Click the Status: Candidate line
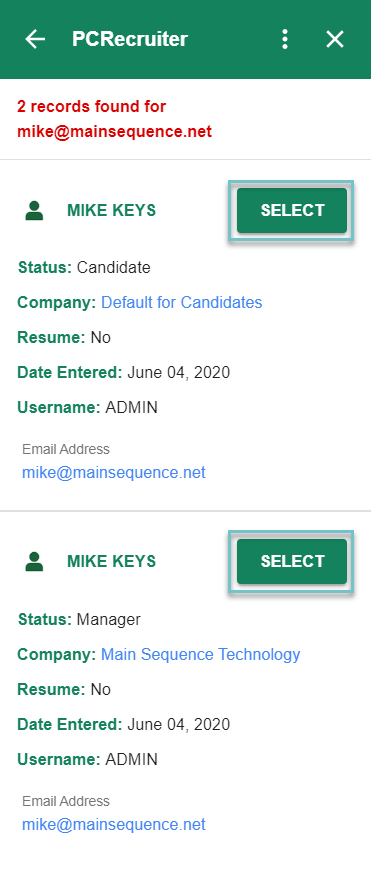Image resolution: width=371 pixels, height=896 pixels. [84, 267]
